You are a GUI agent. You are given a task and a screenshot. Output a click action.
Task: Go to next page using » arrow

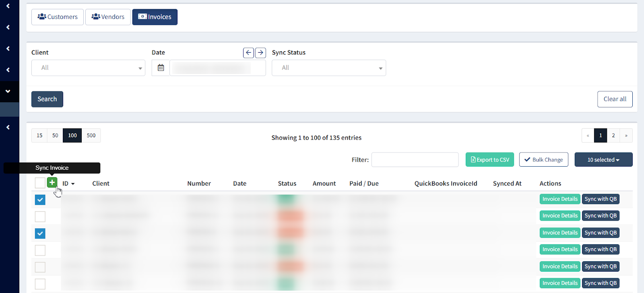coord(626,136)
